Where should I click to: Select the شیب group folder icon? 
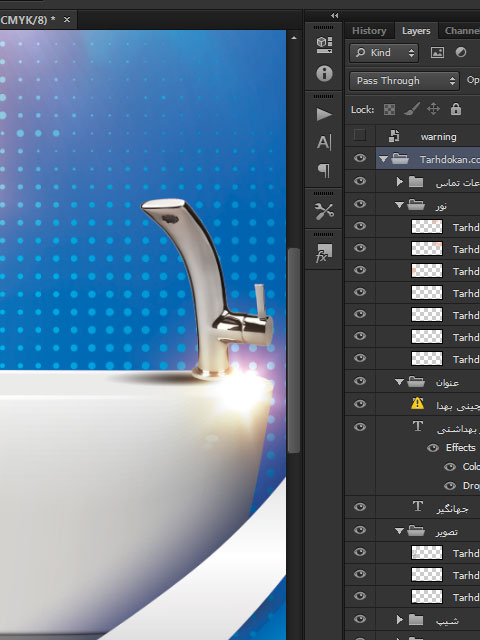(x=416, y=620)
